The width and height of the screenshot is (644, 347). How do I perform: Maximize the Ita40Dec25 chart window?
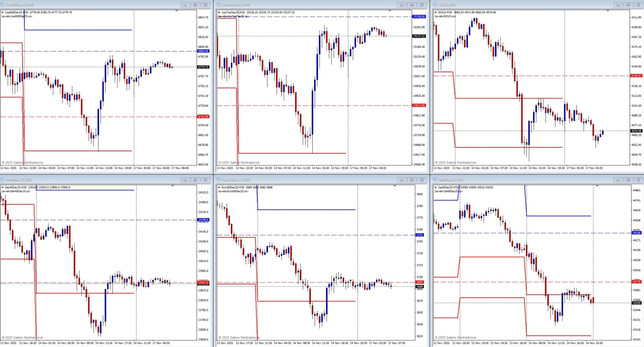tap(628, 180)
